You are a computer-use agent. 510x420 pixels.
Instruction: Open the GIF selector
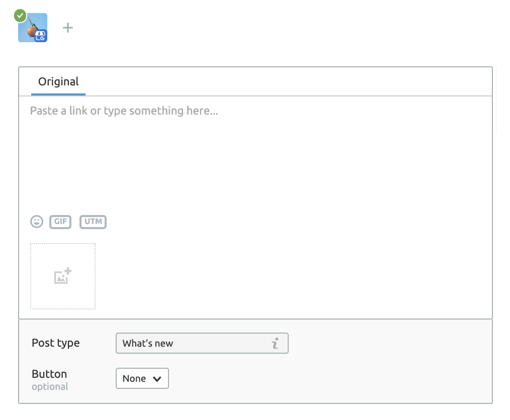point(60,222)
